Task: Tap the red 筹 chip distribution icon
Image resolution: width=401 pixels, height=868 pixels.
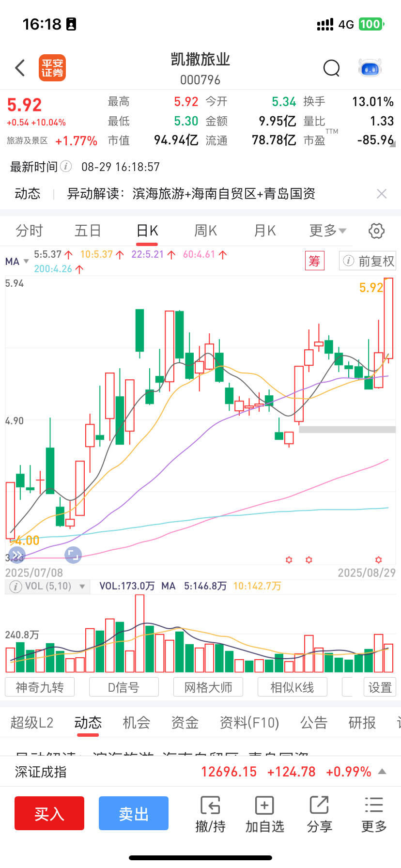Action: (x=314, y=261)
